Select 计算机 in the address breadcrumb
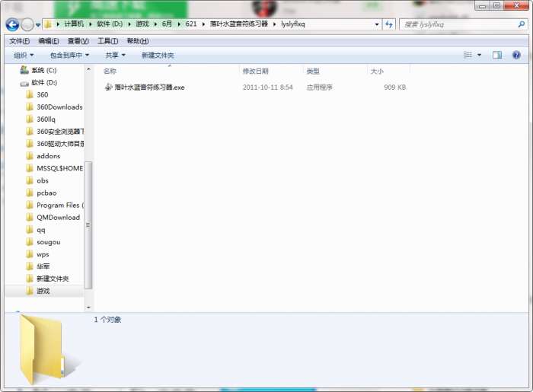Image resolution: width=533 pixels, height=392 pixels. click(x=74, y=24)
